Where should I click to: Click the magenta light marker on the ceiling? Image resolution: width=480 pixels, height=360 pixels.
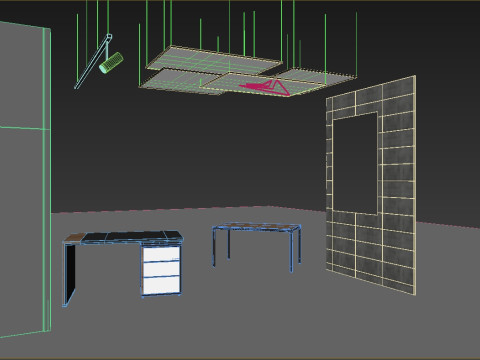point(265,88)
